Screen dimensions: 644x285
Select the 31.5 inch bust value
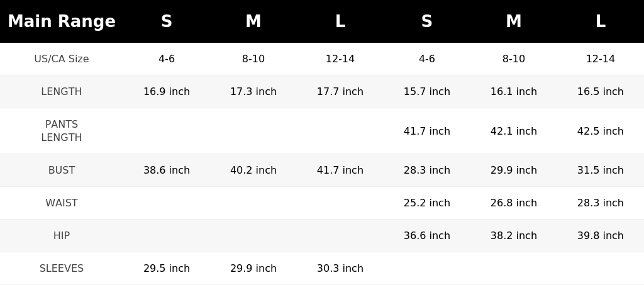(601, 170)
